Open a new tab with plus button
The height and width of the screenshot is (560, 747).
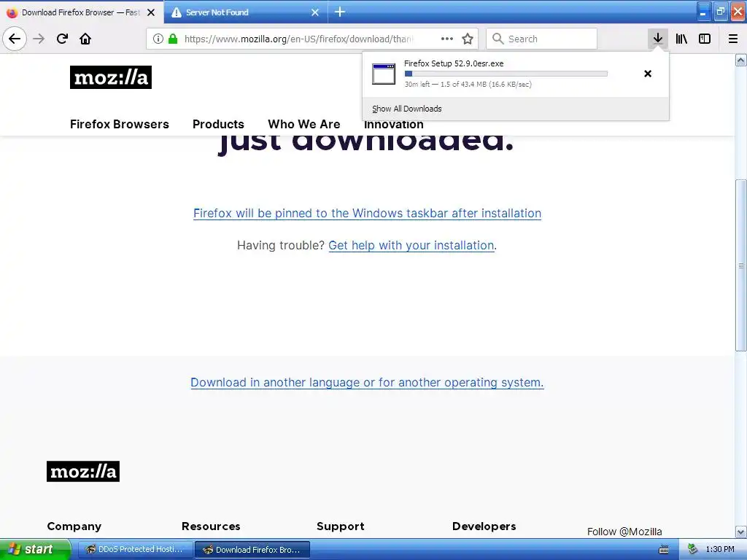[x=340, y=12]
